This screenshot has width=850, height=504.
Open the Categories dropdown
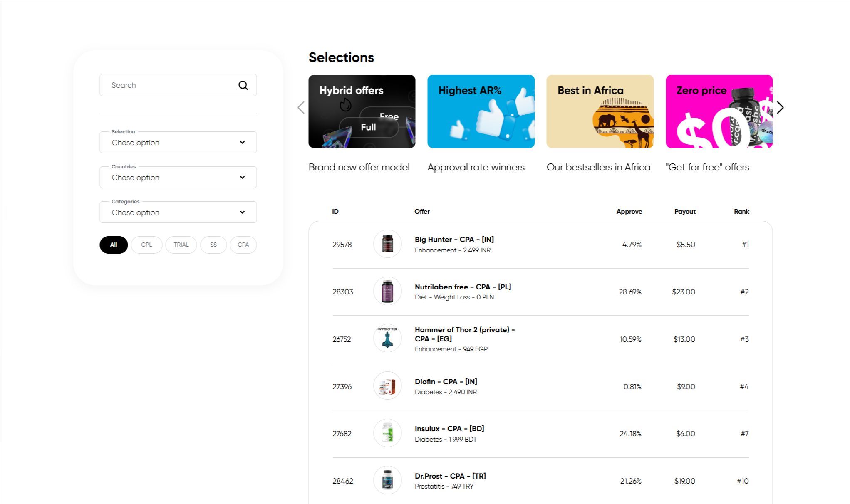coord(178,212)
